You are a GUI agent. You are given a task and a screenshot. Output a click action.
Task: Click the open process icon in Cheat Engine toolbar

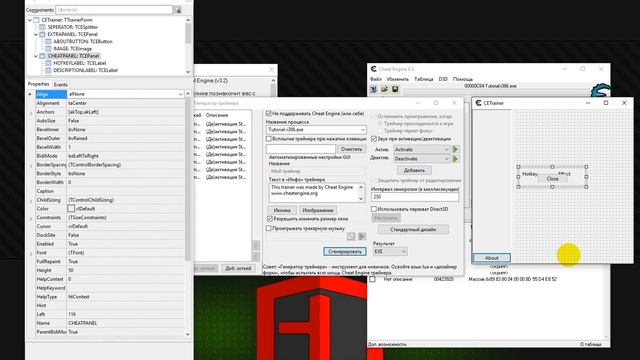pos(373,89)
